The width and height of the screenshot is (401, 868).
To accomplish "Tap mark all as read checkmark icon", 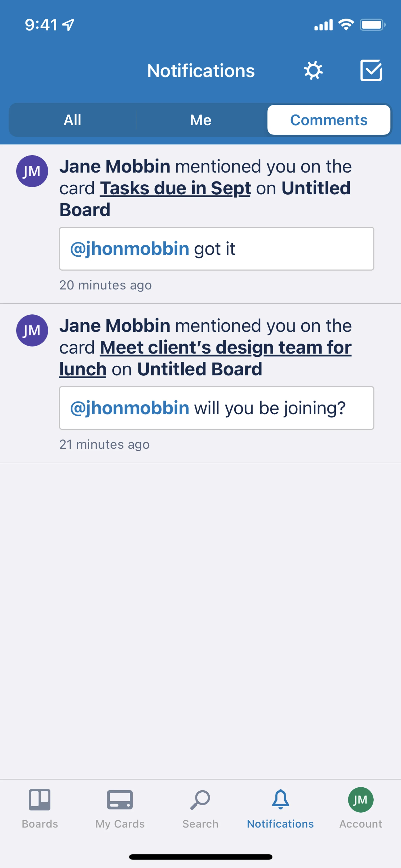I will pos(371,70).
